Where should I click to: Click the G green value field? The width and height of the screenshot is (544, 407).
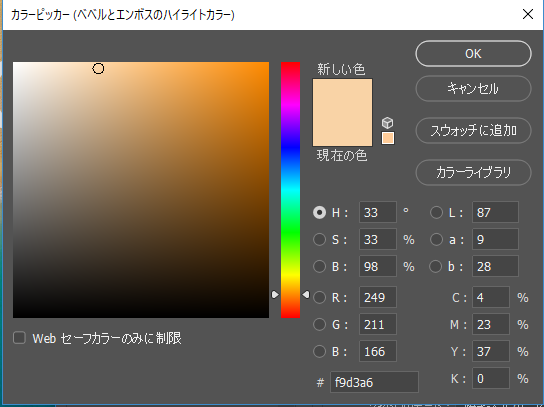point(378,324)
